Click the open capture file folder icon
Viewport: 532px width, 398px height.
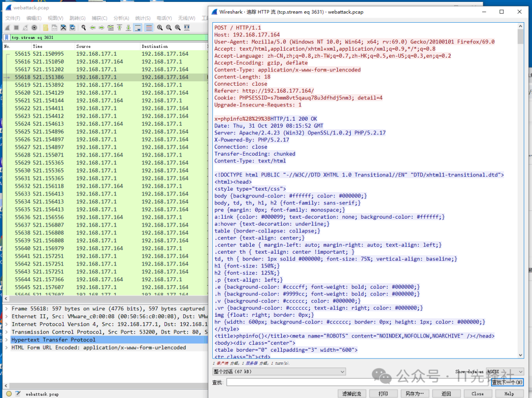click(45, 28)
